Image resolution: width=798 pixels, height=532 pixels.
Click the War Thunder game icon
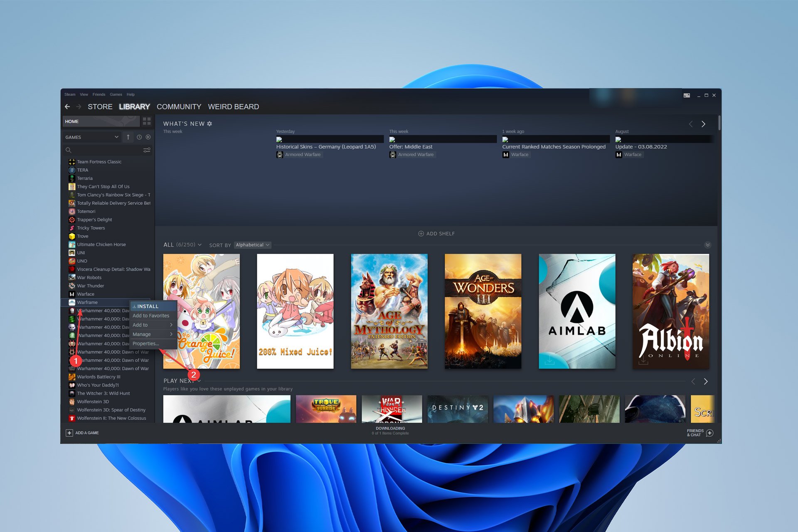pos(72,286)
